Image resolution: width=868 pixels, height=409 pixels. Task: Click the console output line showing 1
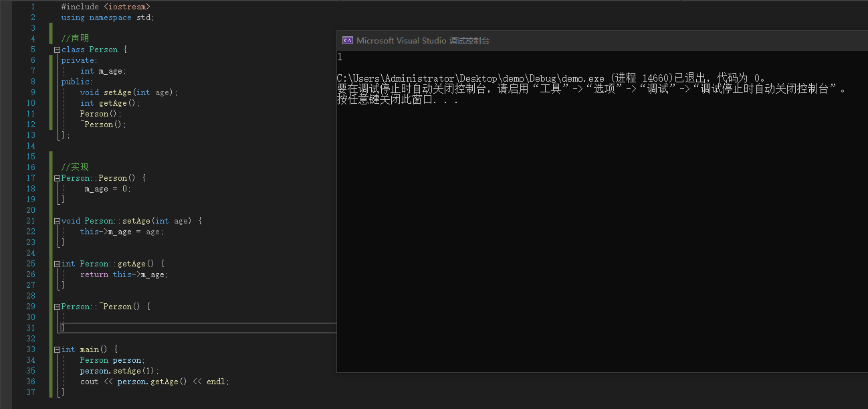(340, 58)
